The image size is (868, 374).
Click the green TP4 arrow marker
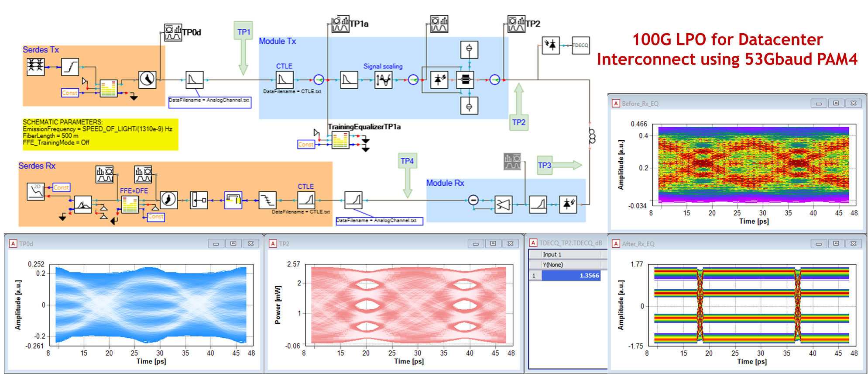click(407, 175)
